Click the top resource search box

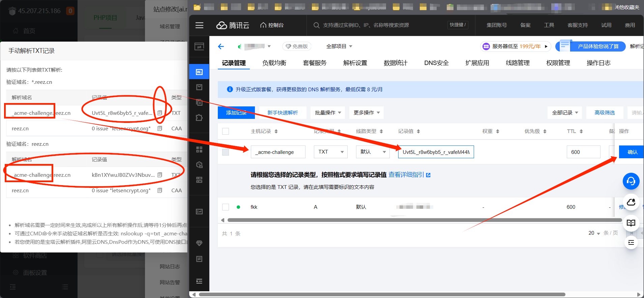click(x=378, y=25)
